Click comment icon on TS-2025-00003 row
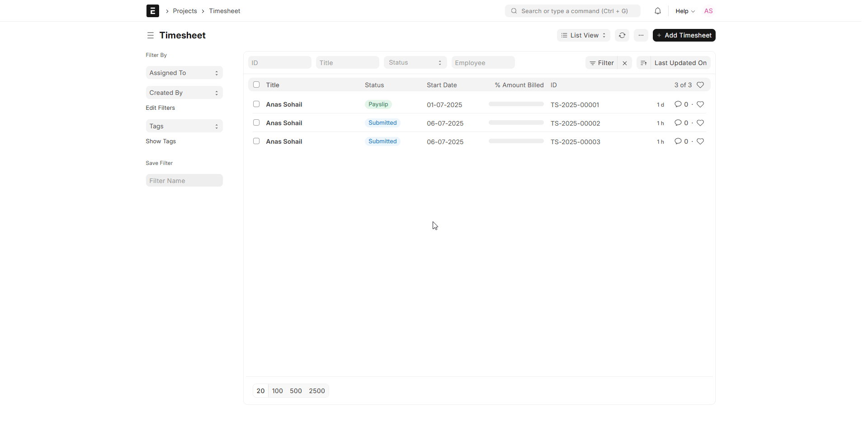The height and width of the screenshot is (427, 868). 678,141
